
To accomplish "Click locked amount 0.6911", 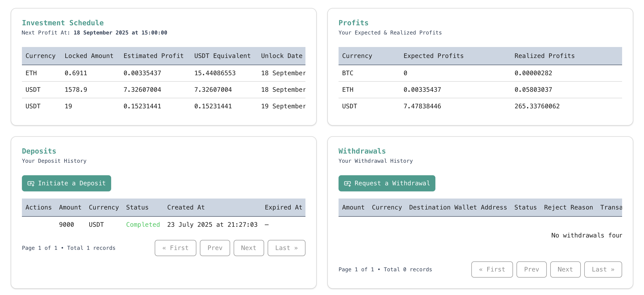I will 76,73.
